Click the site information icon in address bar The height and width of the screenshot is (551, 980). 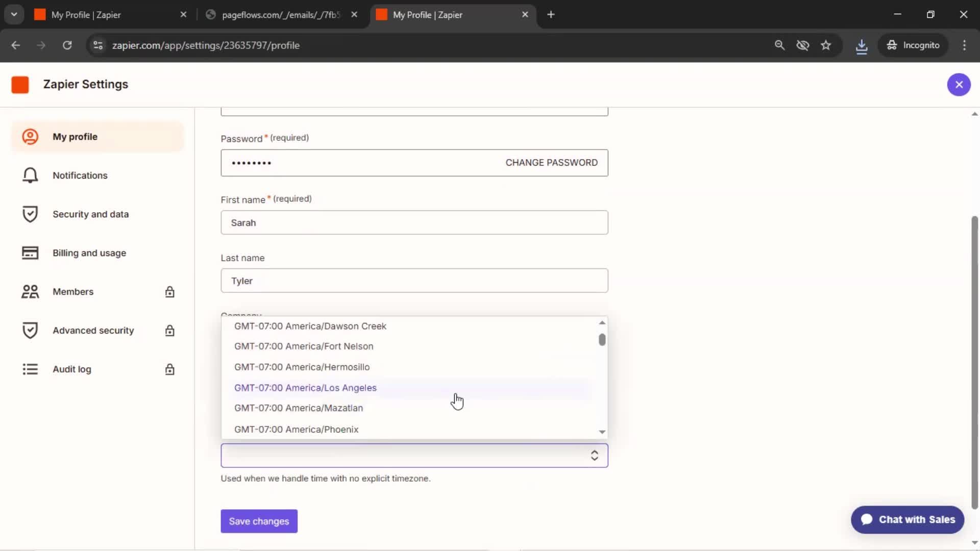98,45
